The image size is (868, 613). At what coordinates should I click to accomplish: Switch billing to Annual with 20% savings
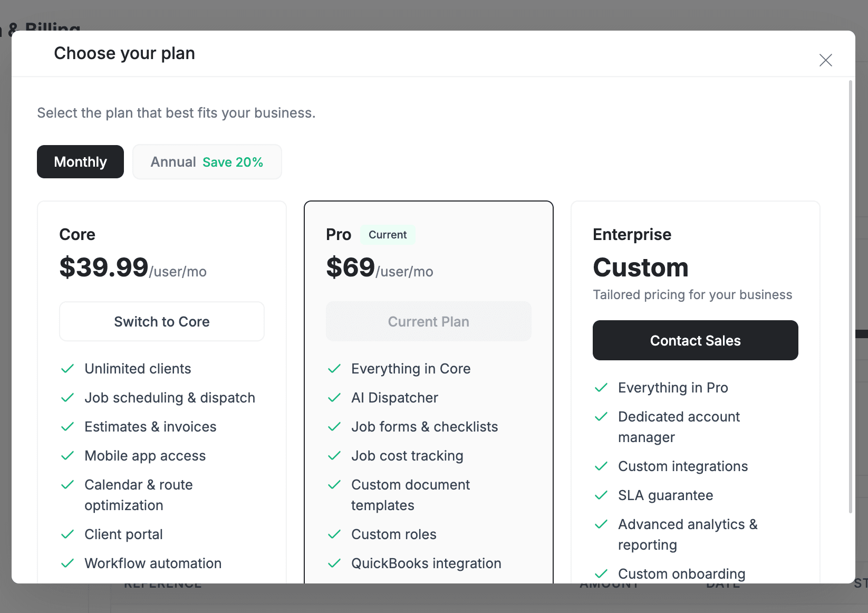pos(207,161)
